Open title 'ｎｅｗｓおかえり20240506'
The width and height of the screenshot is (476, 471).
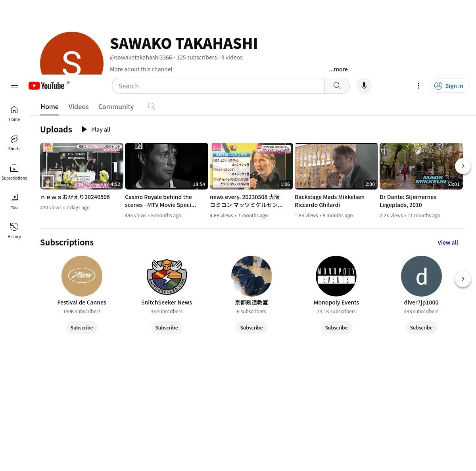(75, 197)
